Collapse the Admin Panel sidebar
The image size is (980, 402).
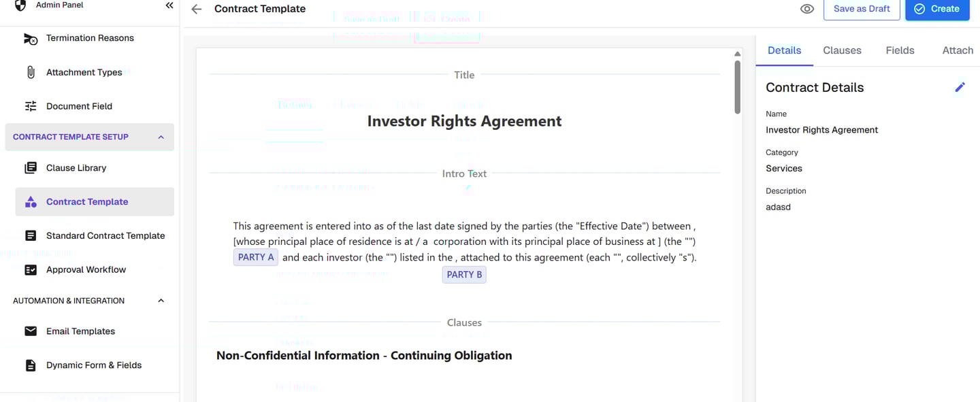[169, 5]
